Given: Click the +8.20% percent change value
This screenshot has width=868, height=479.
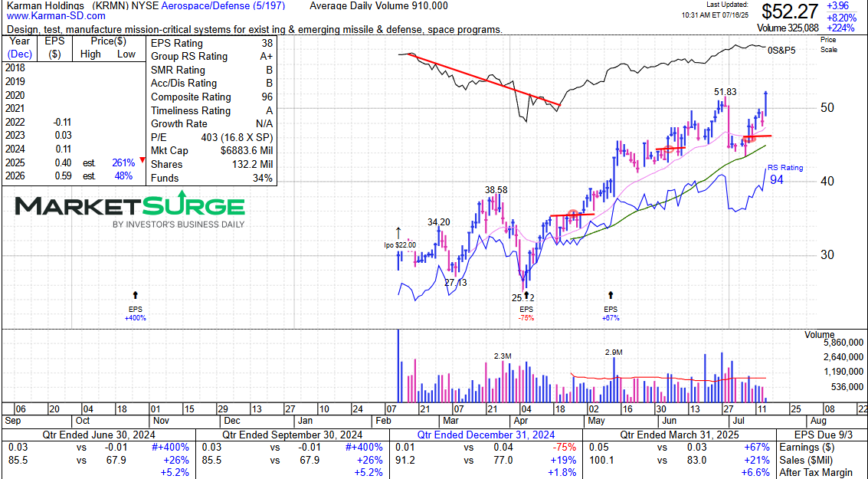Looking at the screenshot, I should [x=840, y=17].
